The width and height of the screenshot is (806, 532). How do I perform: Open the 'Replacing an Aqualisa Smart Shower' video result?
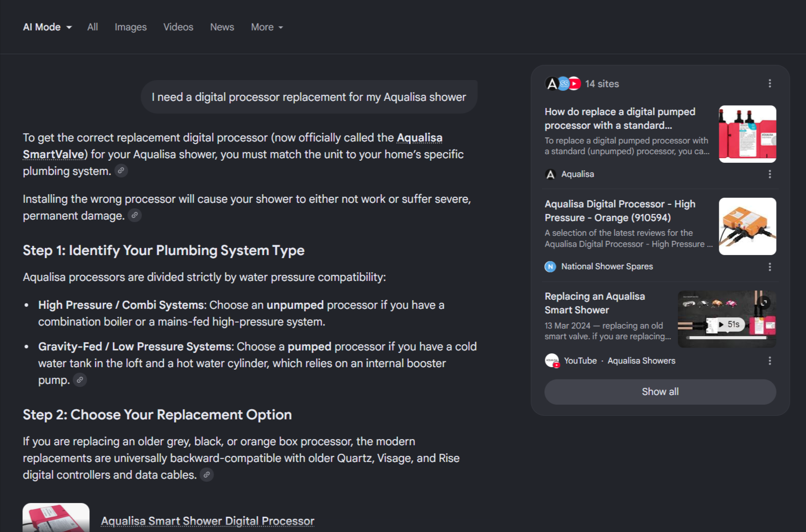click(x=594, y=303)
